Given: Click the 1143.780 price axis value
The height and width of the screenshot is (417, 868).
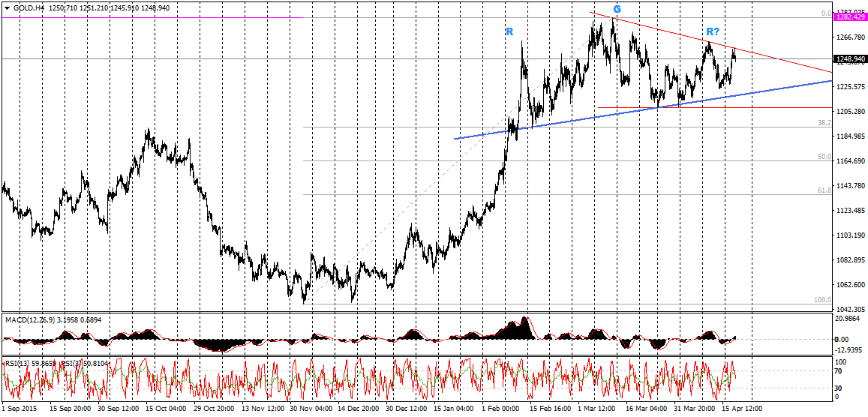Looking at the screenshot, I should pos(849,186).
